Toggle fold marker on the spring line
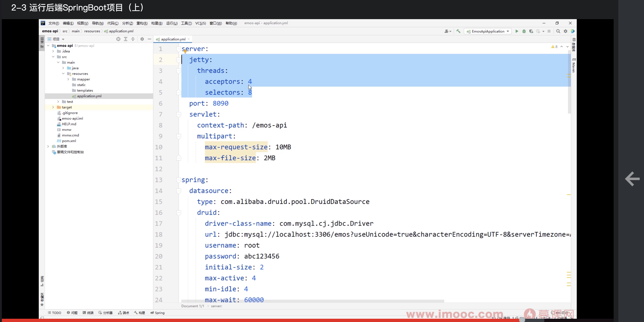Image resolution: width=644 pixels, height=322 pixels. click(x=178, y=180)
